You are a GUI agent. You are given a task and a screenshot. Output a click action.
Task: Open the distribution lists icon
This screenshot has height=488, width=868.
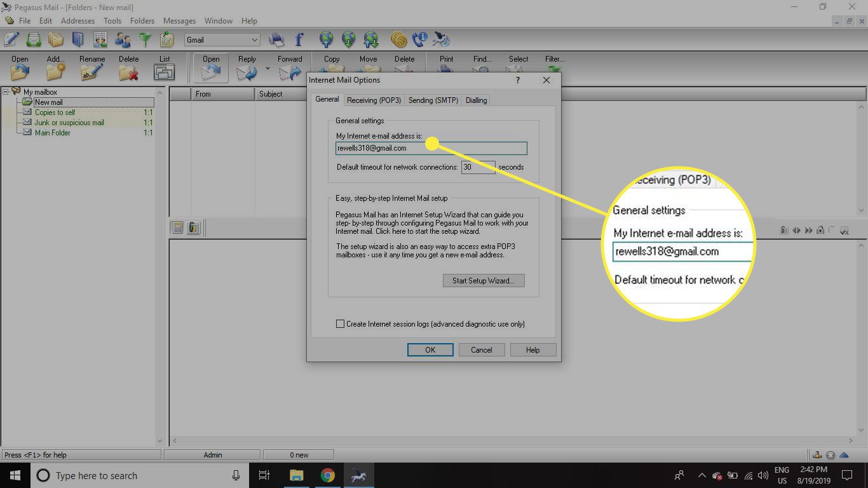point(100,39)
